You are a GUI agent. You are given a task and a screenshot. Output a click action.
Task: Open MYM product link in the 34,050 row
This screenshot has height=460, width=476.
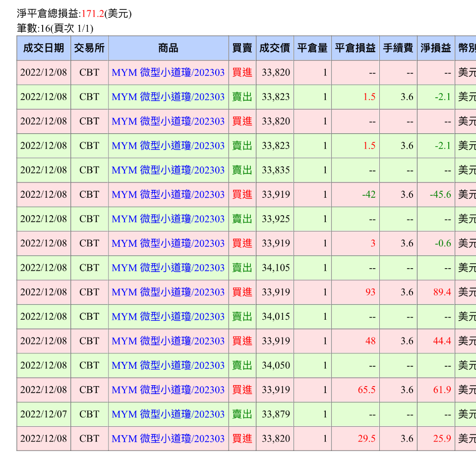pyautogui.click(x=168, y=365)
